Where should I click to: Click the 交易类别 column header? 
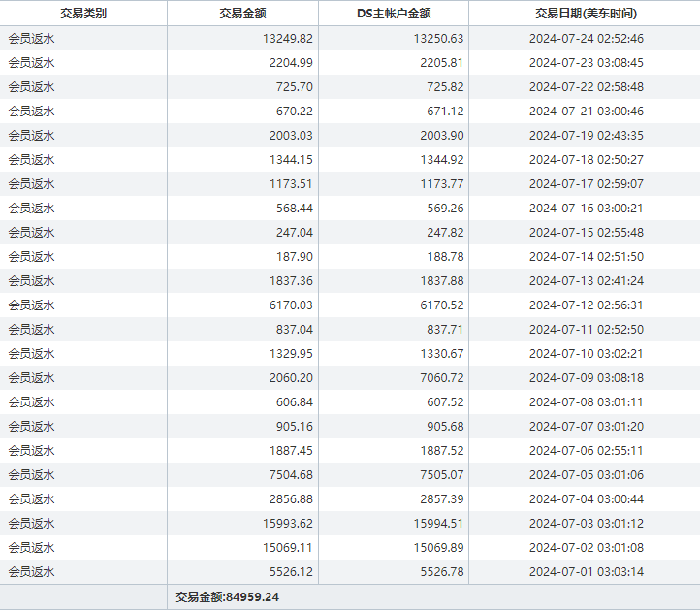click(x=83, y=14)
